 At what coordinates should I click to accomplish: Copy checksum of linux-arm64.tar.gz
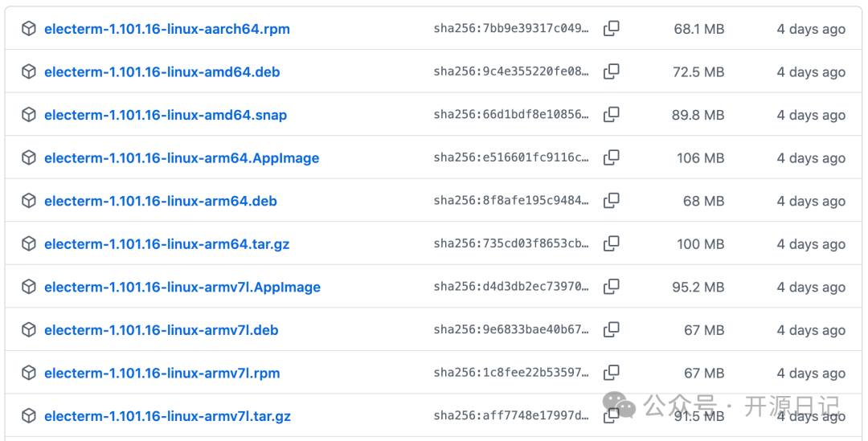click(x=612, y=243)
